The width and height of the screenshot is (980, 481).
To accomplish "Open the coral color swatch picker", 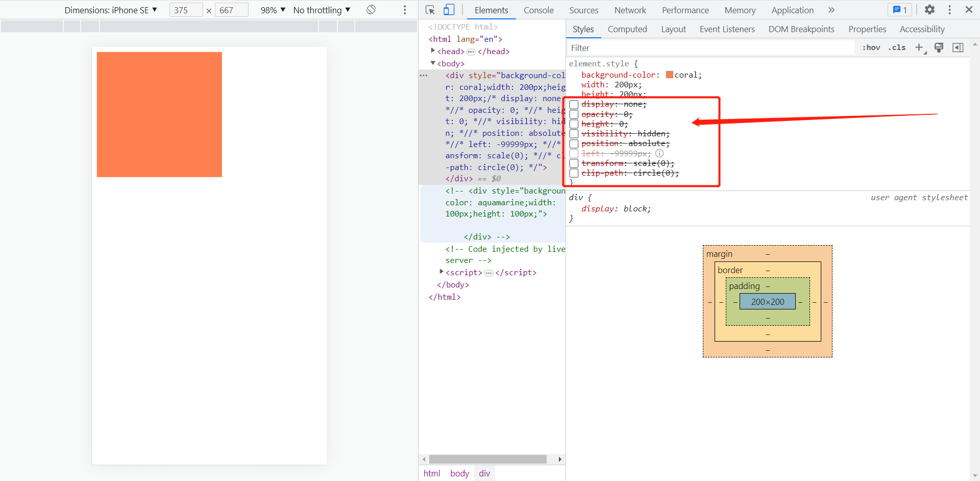I will click(670, 75).
